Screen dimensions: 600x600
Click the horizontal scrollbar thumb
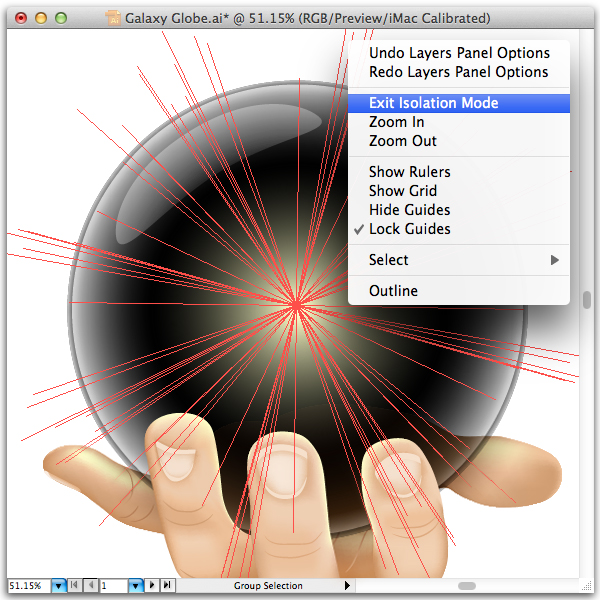click(467, 586)
